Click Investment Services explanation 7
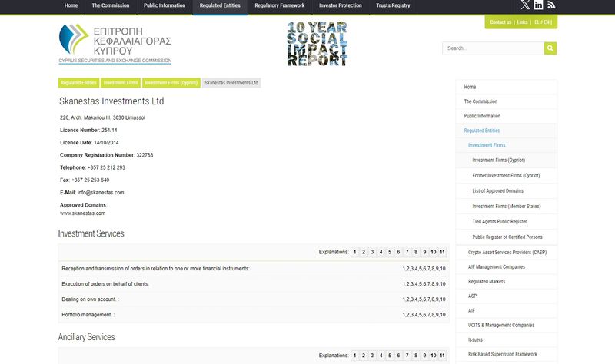The height and width of the screenshot is (364, 615). [x=407, y=252]
